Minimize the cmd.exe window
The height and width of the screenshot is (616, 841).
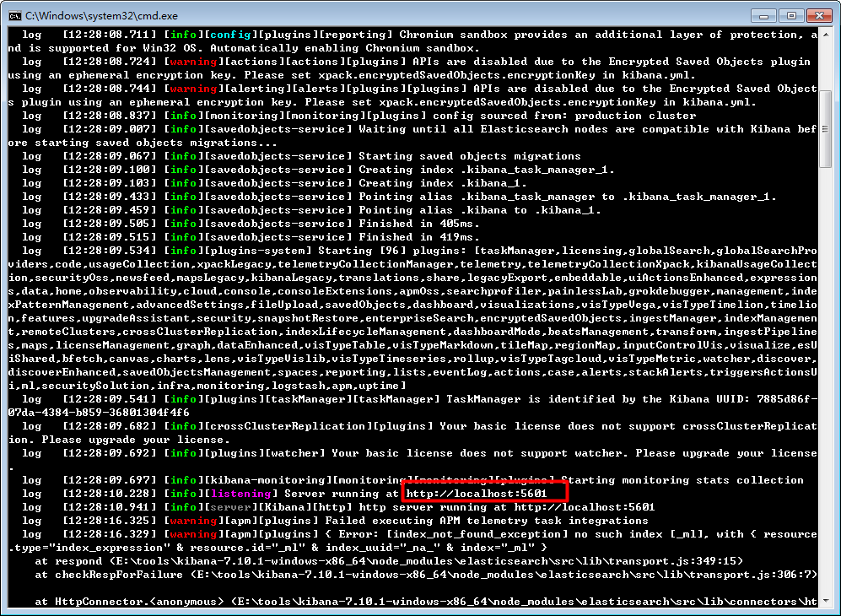pyautogui.click(x=763, y=15)
